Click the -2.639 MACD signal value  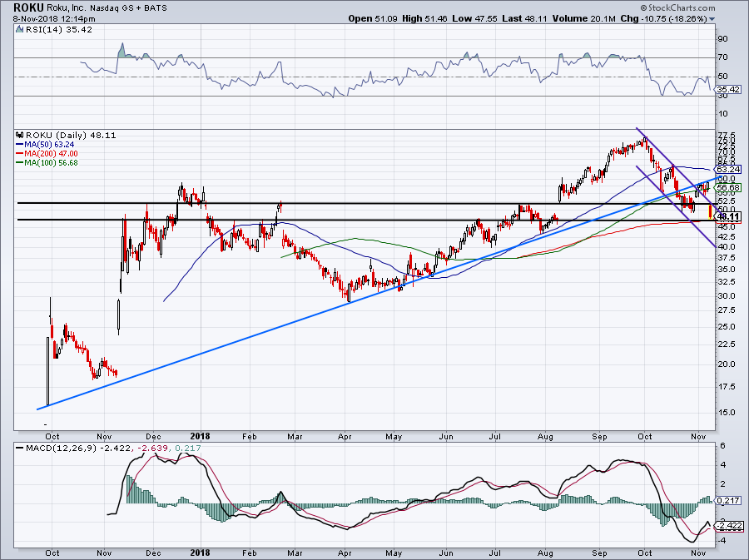(155, 448)
